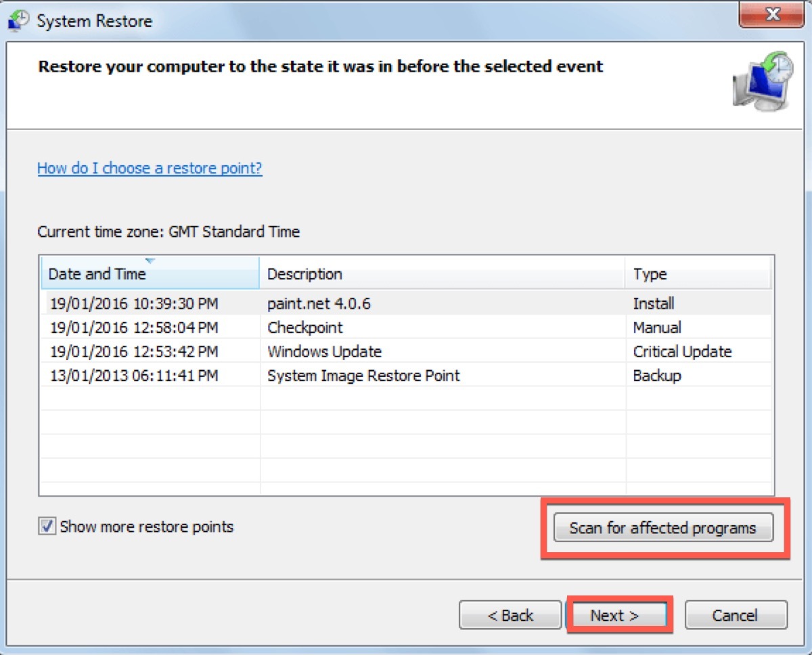This screenshot has width=812, height=655.
Task: Go to previous step with Back button
Action: 510,615
